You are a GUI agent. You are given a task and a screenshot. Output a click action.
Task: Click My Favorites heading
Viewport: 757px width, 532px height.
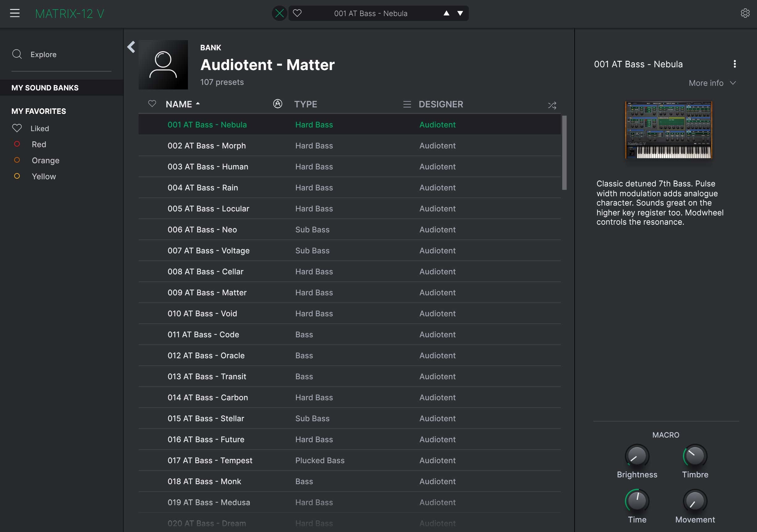(39, 111)
